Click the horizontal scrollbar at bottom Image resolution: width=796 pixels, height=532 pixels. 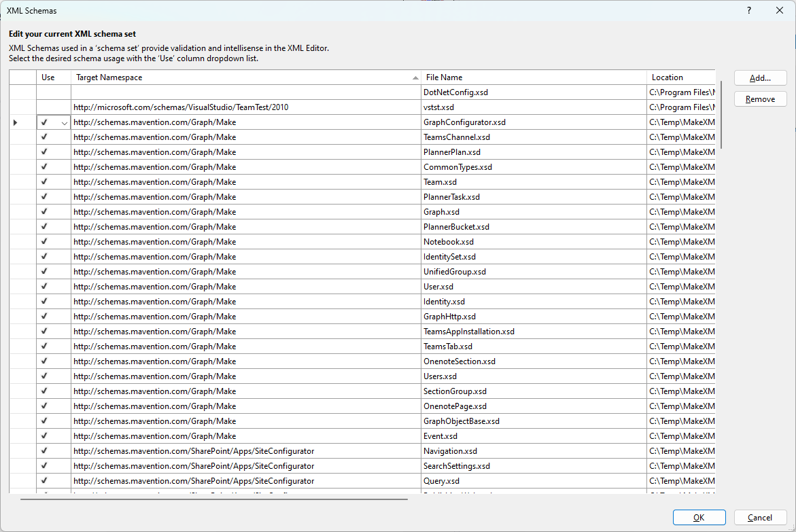[213, 499]
